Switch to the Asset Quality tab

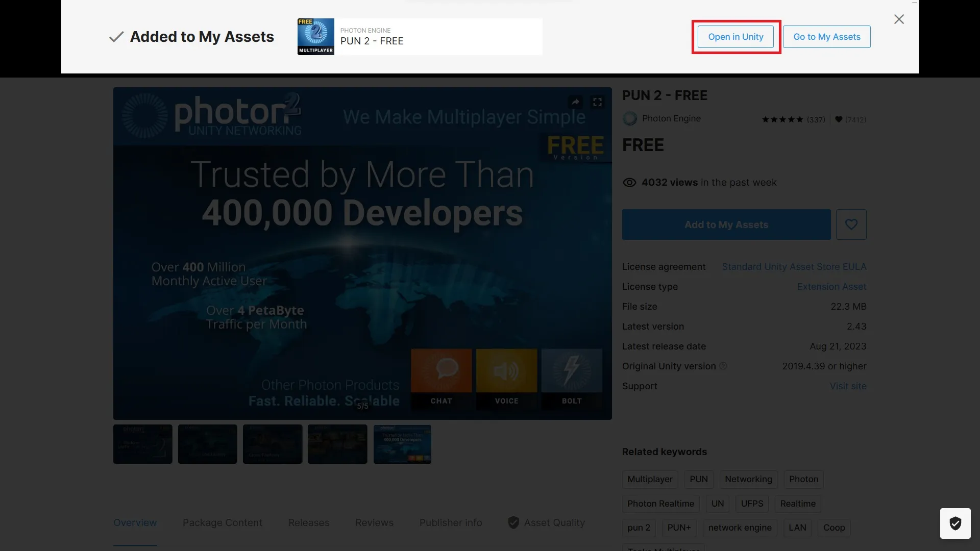pyautogui.click(x=547, y=522)
